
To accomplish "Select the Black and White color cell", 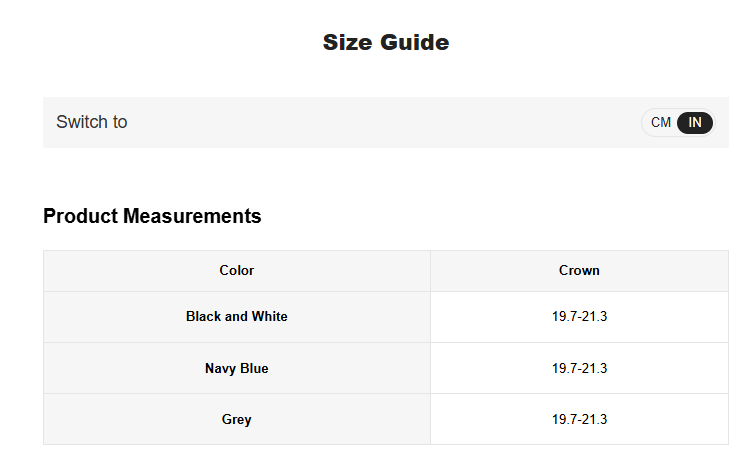I will (x=237, y=317).
